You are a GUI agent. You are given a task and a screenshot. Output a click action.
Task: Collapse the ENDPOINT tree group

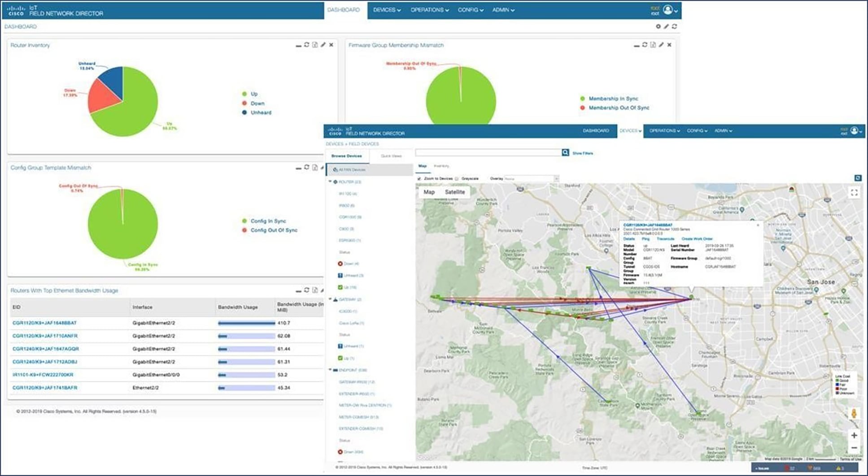pos(331,370)
